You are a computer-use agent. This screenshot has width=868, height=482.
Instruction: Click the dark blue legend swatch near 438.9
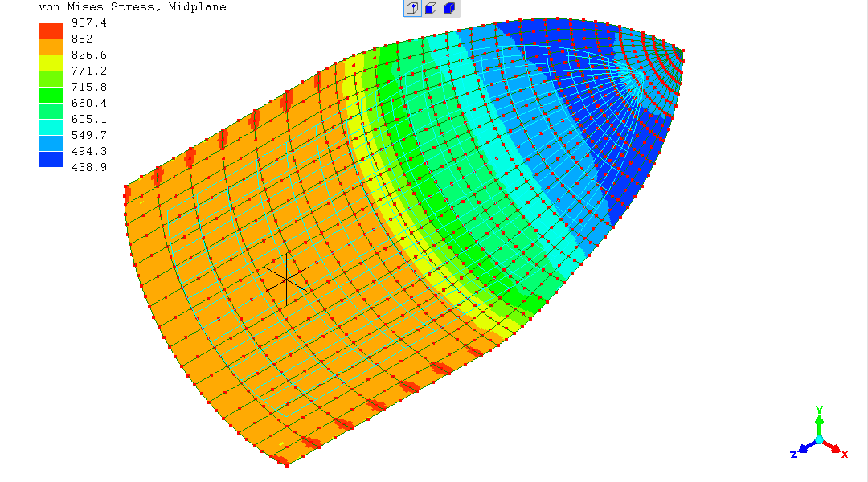51,159
